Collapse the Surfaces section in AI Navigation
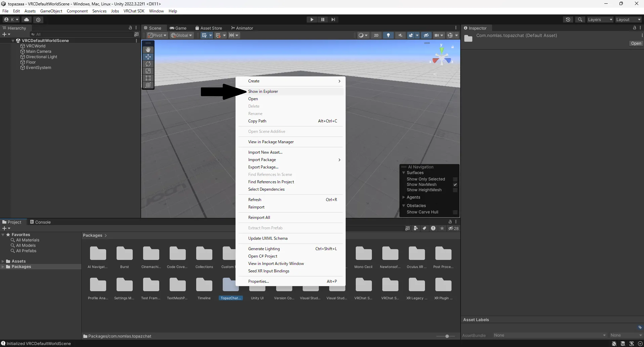644x347 pixels. click(403, 173)
